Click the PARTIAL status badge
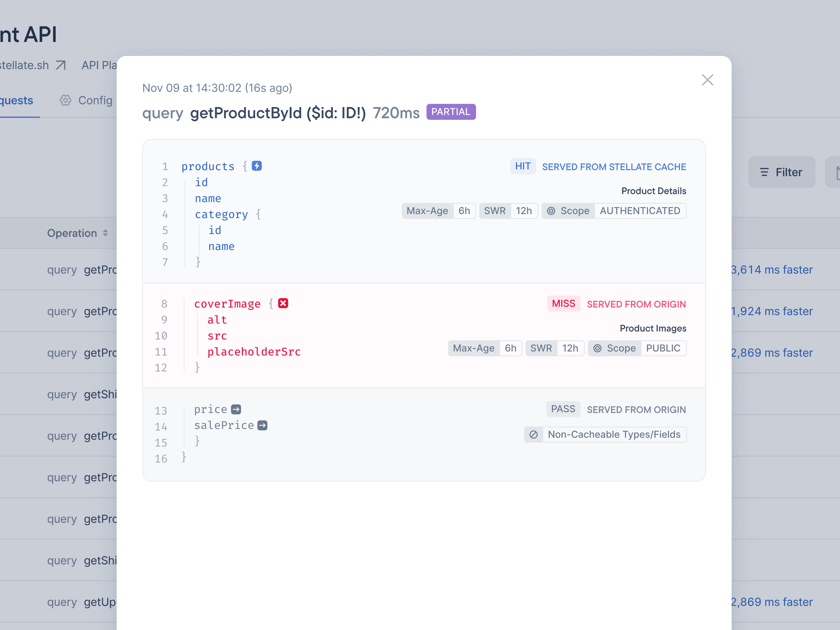This screenshot has height=630, width=840. (451, 112)
